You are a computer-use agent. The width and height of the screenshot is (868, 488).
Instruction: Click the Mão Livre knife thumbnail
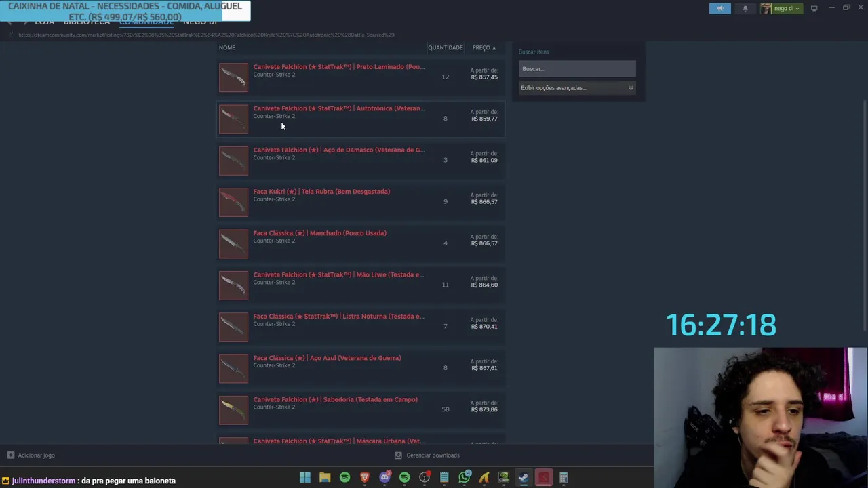(x=233, y=285)
